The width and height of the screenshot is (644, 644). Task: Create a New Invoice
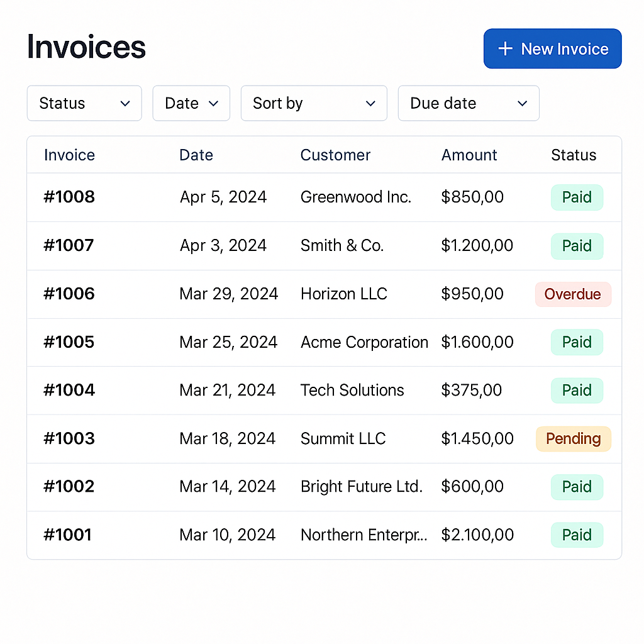tap(552, 49)
